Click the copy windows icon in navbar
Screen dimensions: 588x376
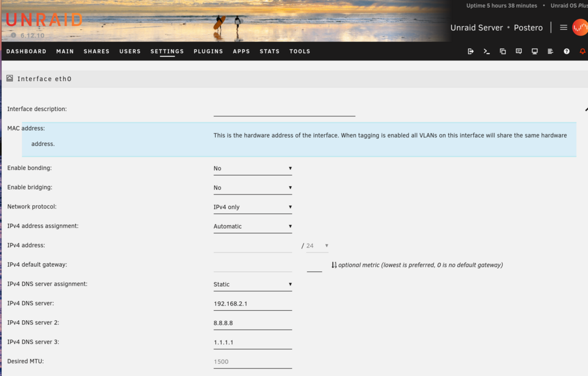(503, 51)
